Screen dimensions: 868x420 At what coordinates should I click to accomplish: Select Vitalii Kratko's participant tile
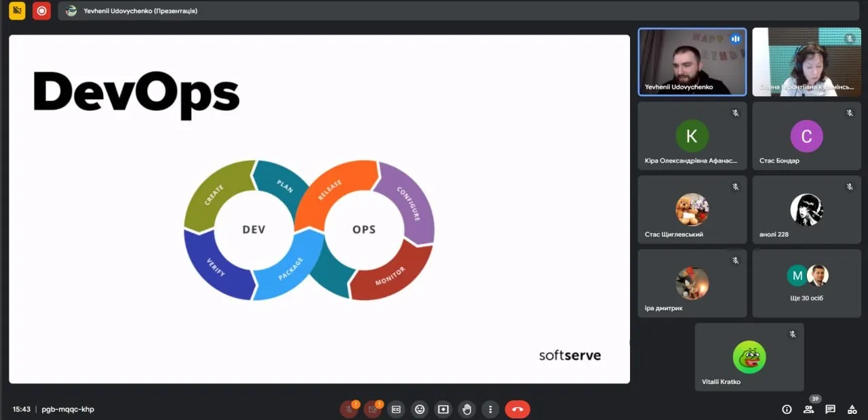point(749,357)
